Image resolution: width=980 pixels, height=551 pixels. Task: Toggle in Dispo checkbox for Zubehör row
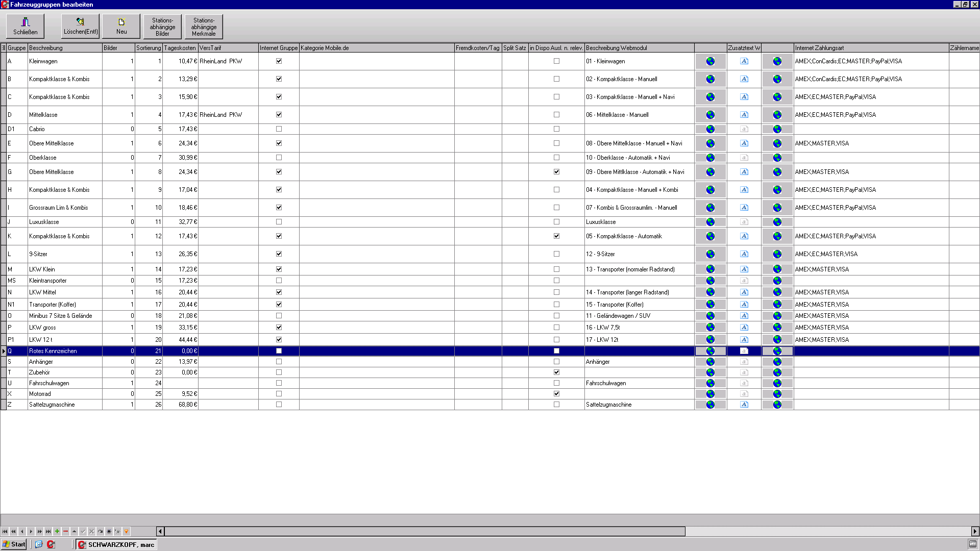tap(556, 372)
